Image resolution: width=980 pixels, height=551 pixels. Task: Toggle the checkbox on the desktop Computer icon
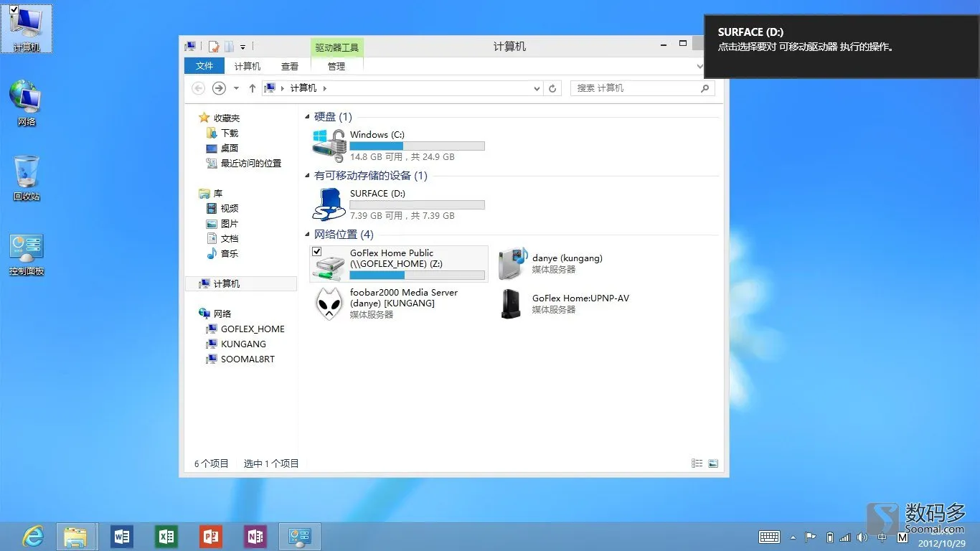click(x=14, y=9)
